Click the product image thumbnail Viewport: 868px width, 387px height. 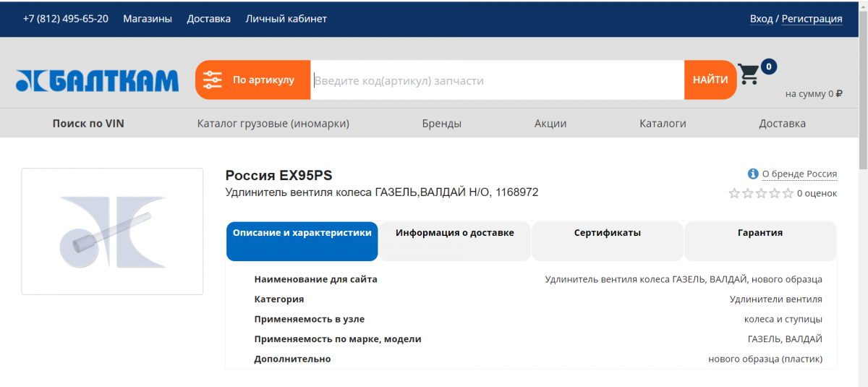[x=112, y=231]
